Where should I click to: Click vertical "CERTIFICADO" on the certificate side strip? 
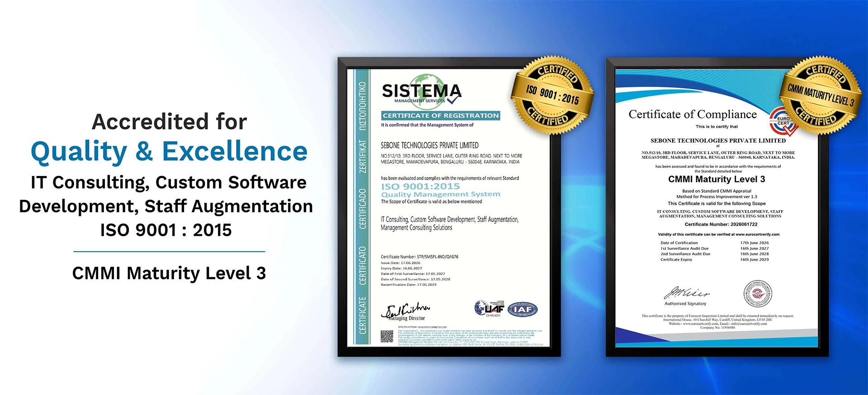363,209
